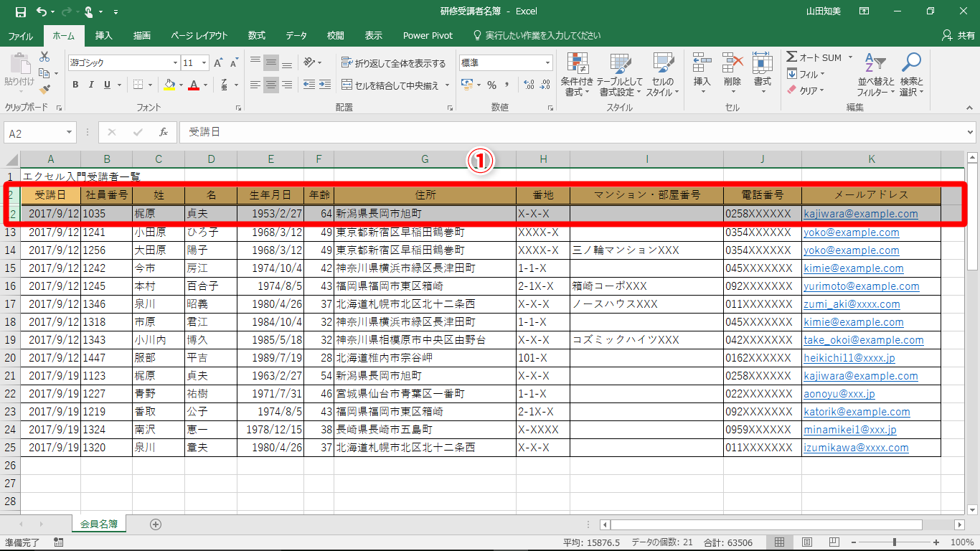Open kajiwara@example.com link in row 2
The height and width of the screenshot is (551, 980).
click(x=861, y=214)
